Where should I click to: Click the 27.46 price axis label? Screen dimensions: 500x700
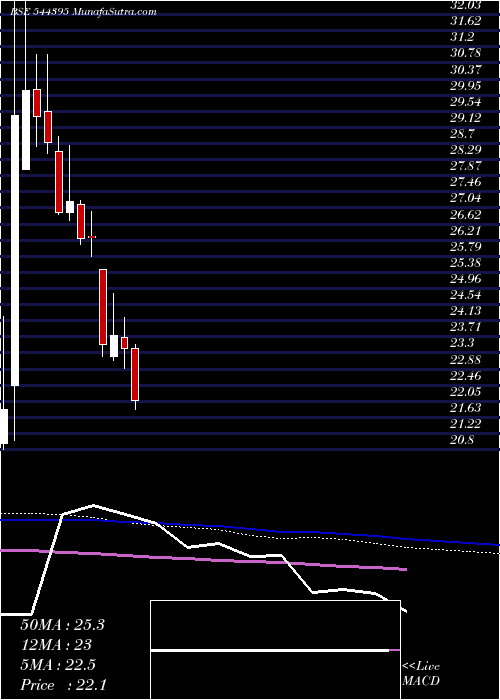pos(465,182)
